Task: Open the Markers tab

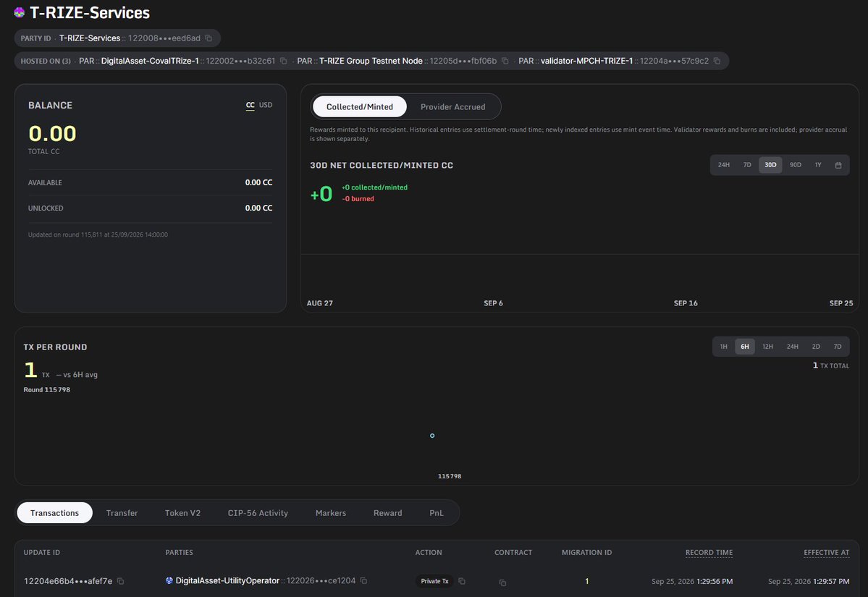Action: pyautogui.click(x=331, y=513)
